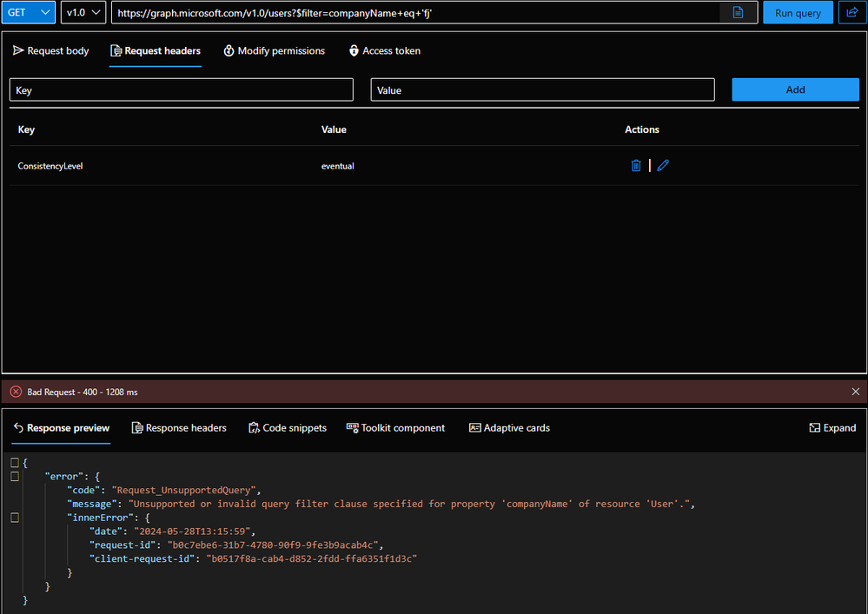Open the v1.0 API version dropdown

pyautogui.click(x=83, y=12)
